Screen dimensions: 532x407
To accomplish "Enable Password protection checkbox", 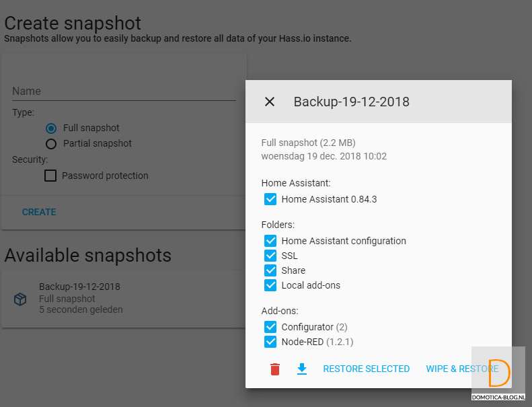I will click(50, 176).
